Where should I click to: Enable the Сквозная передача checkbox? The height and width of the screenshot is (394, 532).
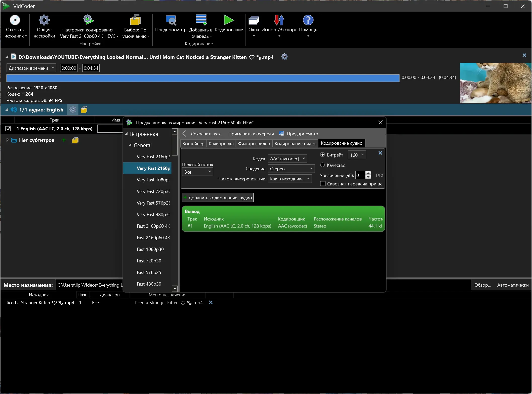[x=323, y=184]
